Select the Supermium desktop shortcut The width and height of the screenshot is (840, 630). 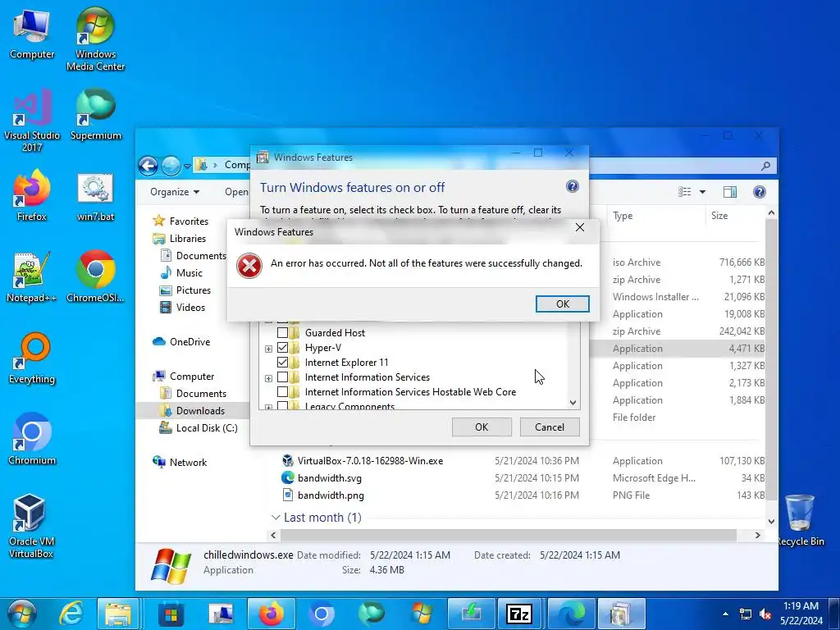click(95, 115)
